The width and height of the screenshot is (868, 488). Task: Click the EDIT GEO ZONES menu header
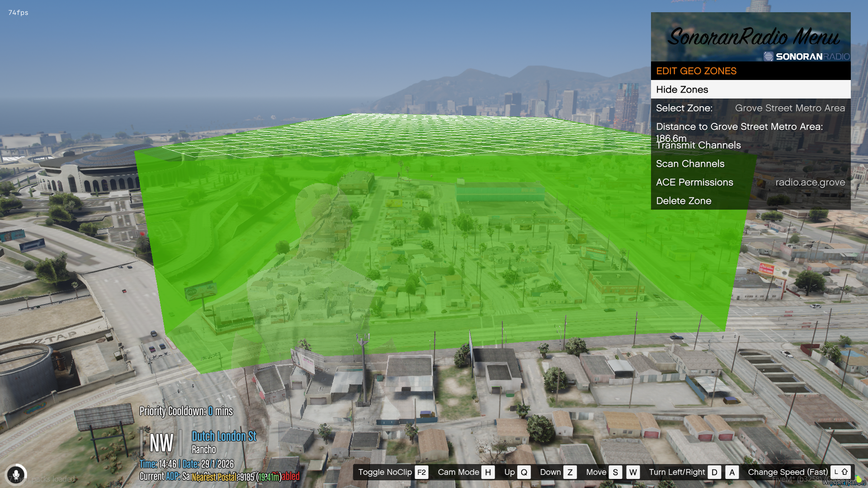pyautogui.click(x=696, y=71)
